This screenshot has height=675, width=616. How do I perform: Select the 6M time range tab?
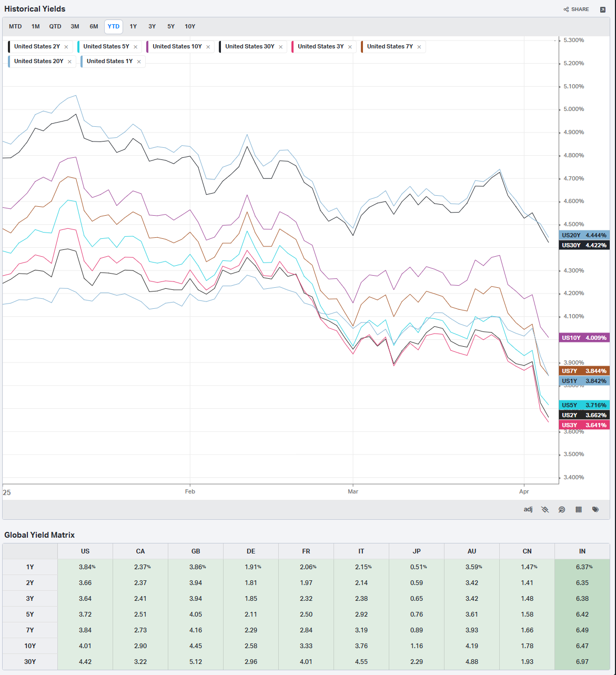94,26
